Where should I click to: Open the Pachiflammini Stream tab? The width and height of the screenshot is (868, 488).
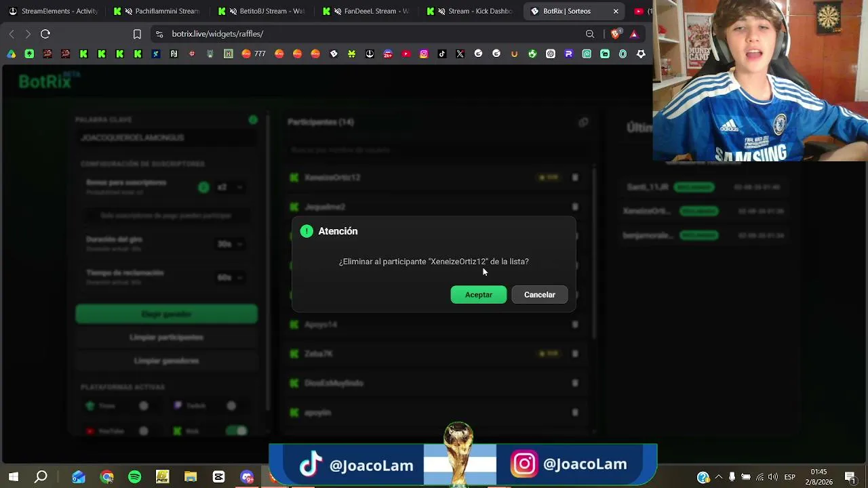(157, 11)
